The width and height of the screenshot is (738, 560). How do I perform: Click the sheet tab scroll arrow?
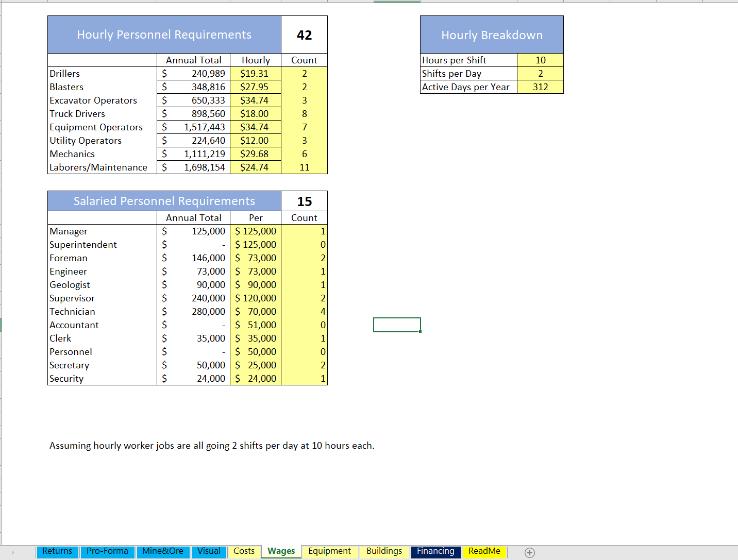13,552
